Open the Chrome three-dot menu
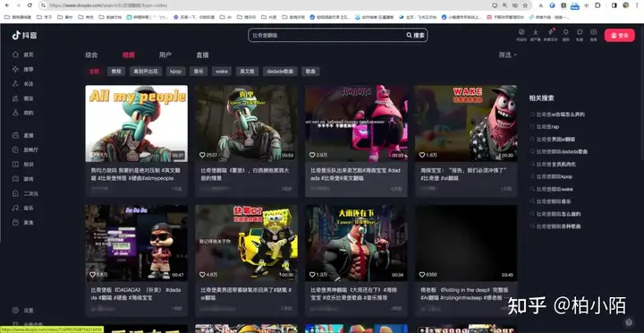The width and height of the screenshot is (644, 333). [x=636, y=5]
